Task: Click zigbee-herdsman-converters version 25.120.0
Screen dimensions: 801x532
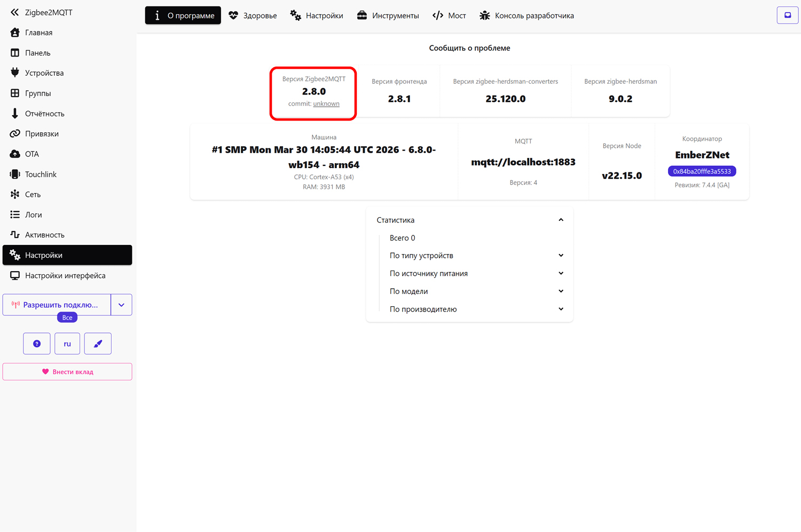Action: pyautogui.click(x=506, y=99)
